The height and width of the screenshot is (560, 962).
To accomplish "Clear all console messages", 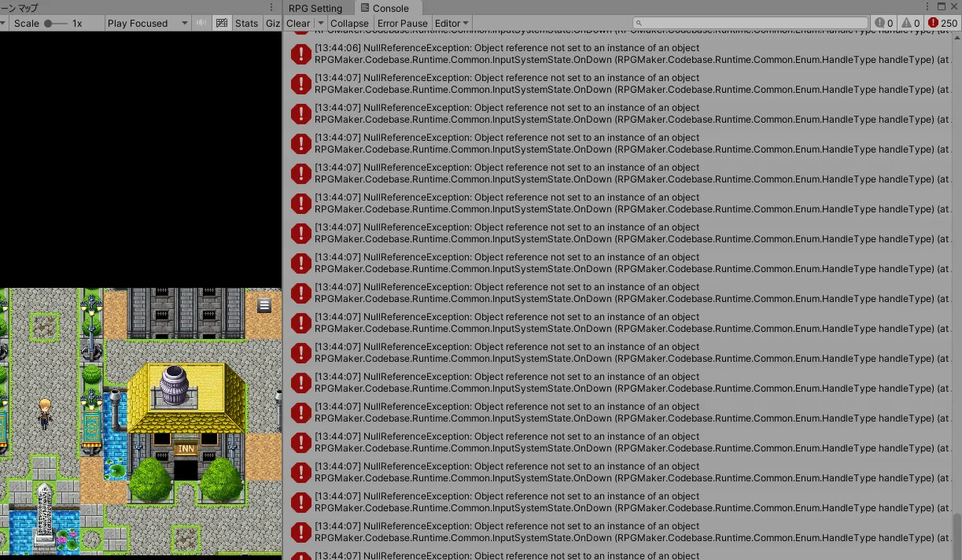I will point(298,23).
